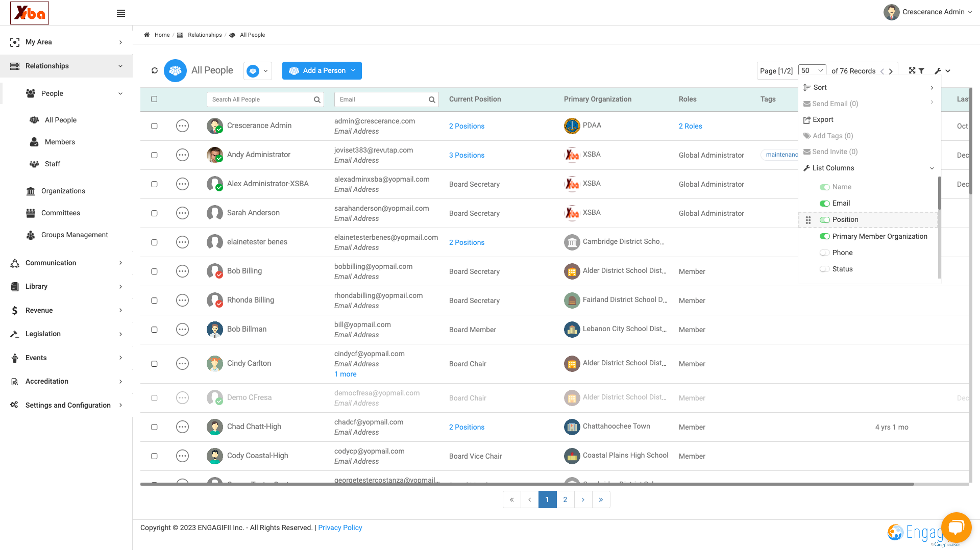Select Export from the tools menu
980x551 pixels.
pyautogui.click(x=818, y=119)
